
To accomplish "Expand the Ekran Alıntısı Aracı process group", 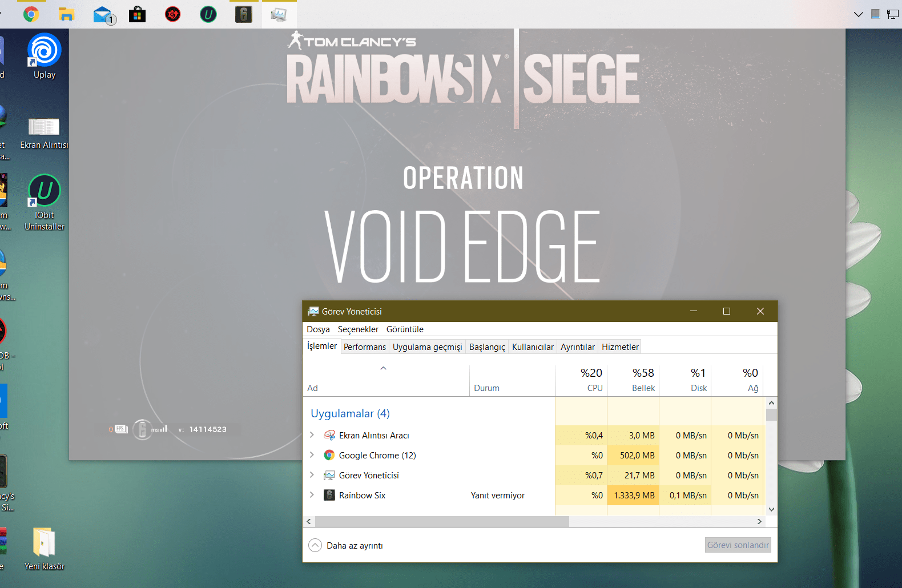I will pyautogui.click(x=312, y=435).
